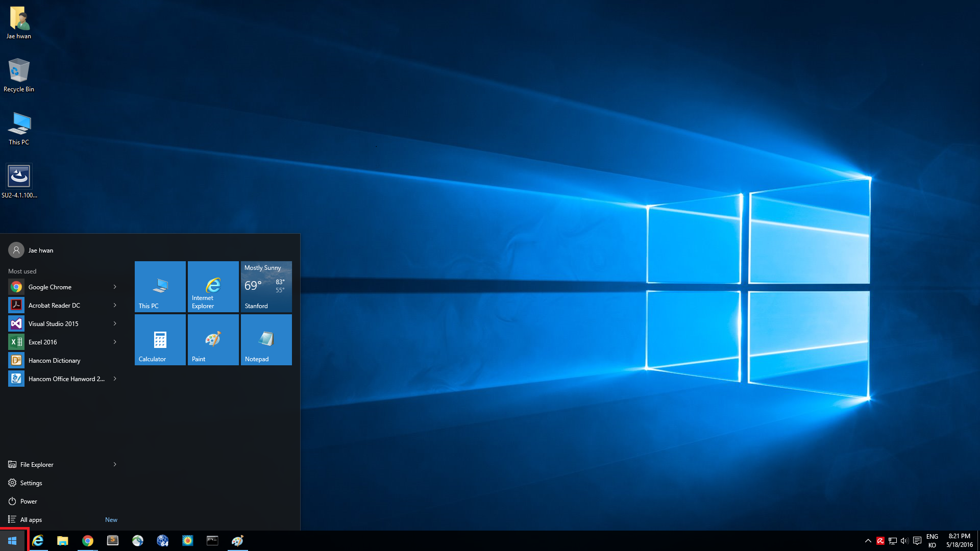Click the Jae hwan account name
The image size is (980, 551).
tap(41, 250)
